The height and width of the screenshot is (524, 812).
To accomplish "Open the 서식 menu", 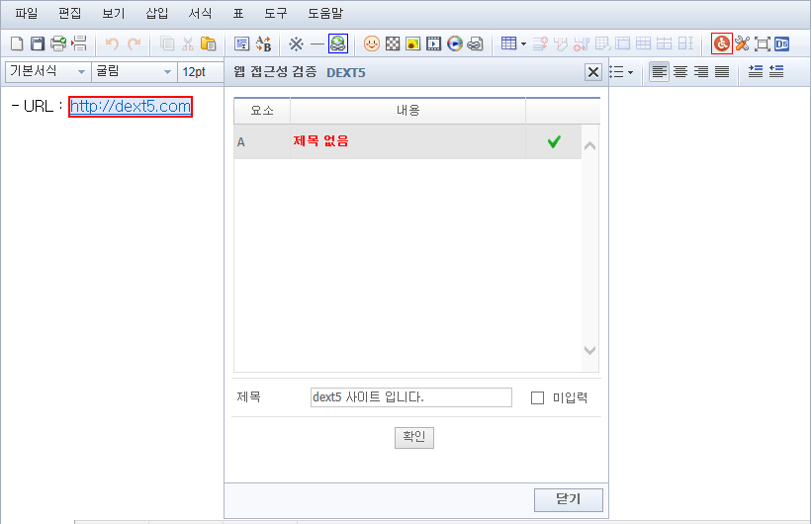I will (x=200, y=14).
